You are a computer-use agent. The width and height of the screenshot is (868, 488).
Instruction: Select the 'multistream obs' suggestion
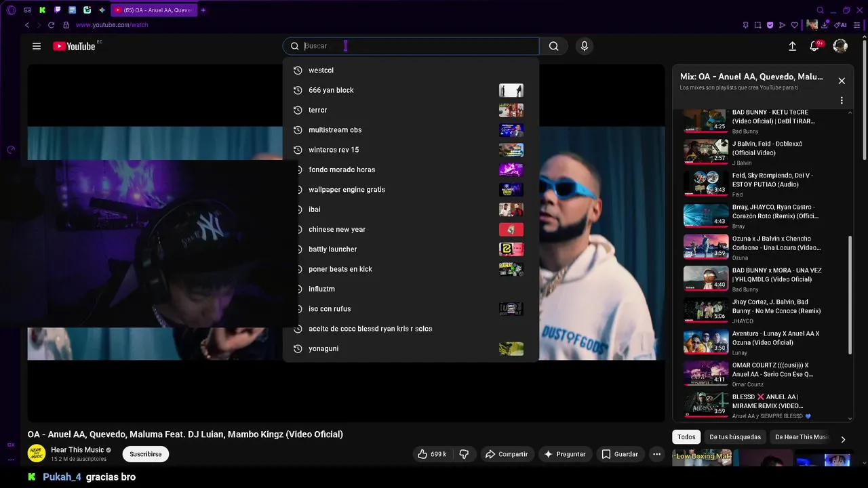click(x=411, y=130)
